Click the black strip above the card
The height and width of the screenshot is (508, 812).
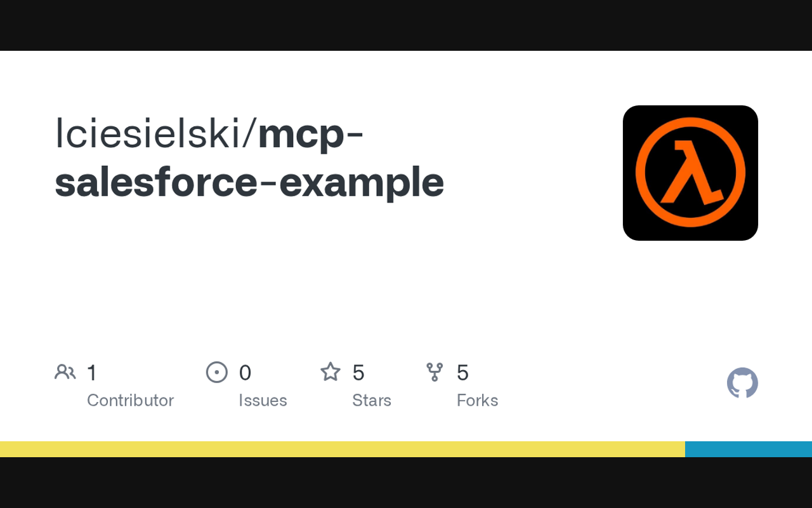(406, 25)
